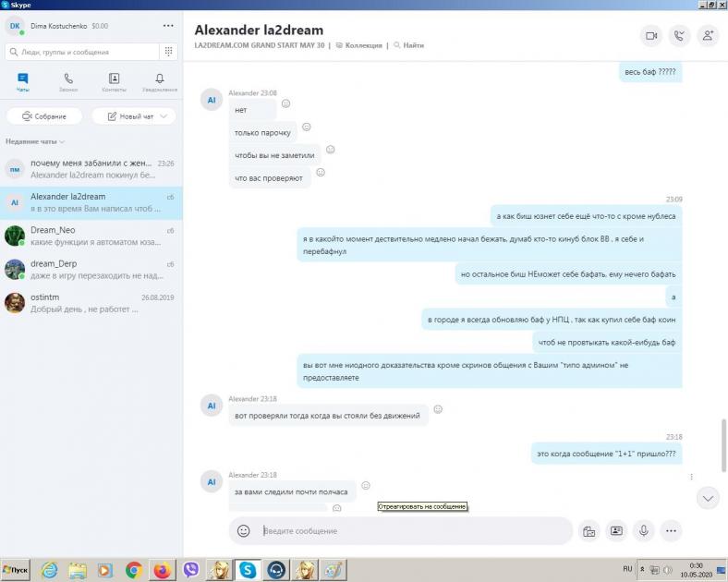Click the message input field
Viewport: 728px width, 582px height.
pos(406,531)
